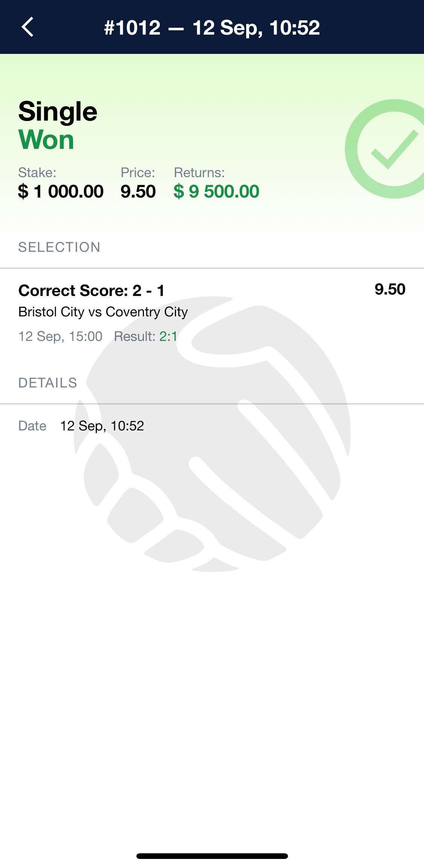Tap the Stake: label text
This screenshot has height=868, width=424.
tap(37, 173)
